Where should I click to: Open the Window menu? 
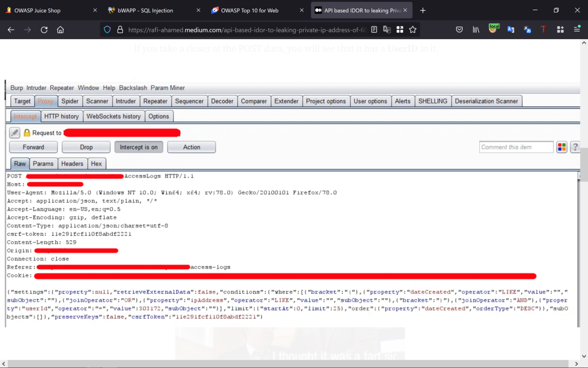click(88, 88)
